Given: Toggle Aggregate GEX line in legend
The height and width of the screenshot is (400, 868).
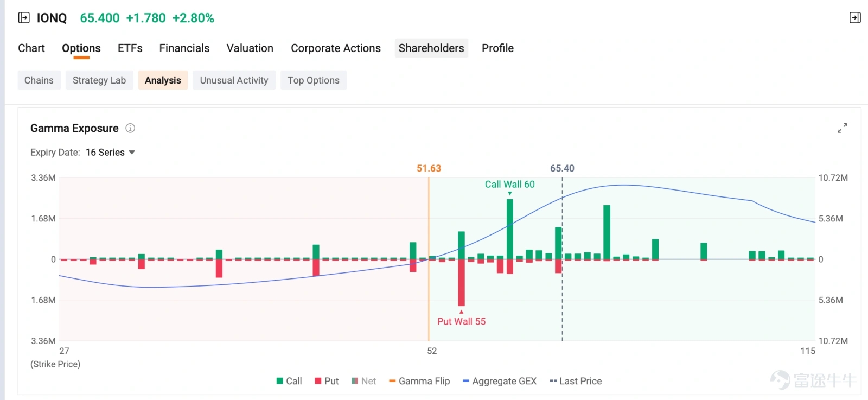Looking at the screenshot, I should 500,381.
